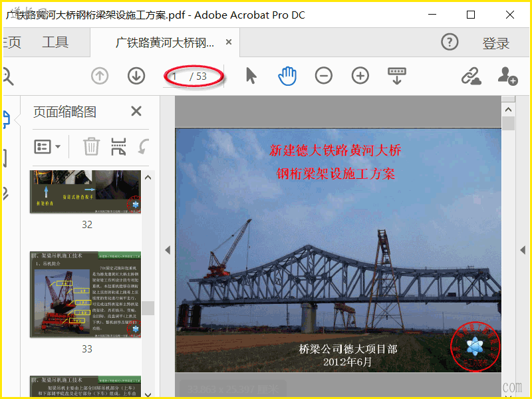
Task: Click the thumbnail panel scrollbar thumb
Action: (148, 308)
